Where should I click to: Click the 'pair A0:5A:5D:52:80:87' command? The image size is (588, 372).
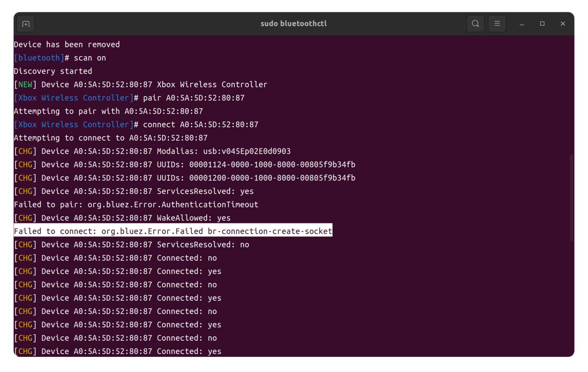pos(193,98)
